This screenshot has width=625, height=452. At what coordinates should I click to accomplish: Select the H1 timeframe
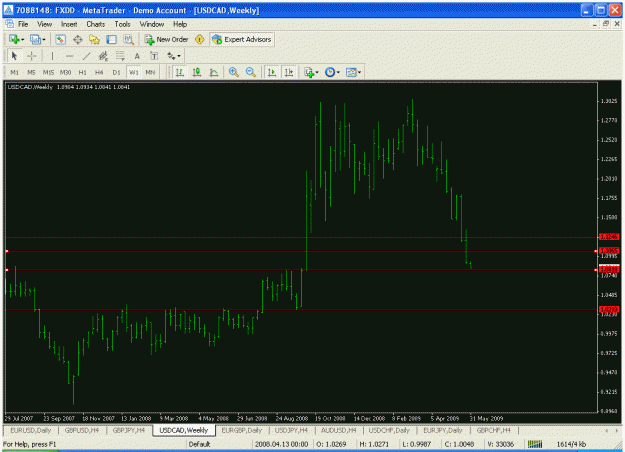83,72
